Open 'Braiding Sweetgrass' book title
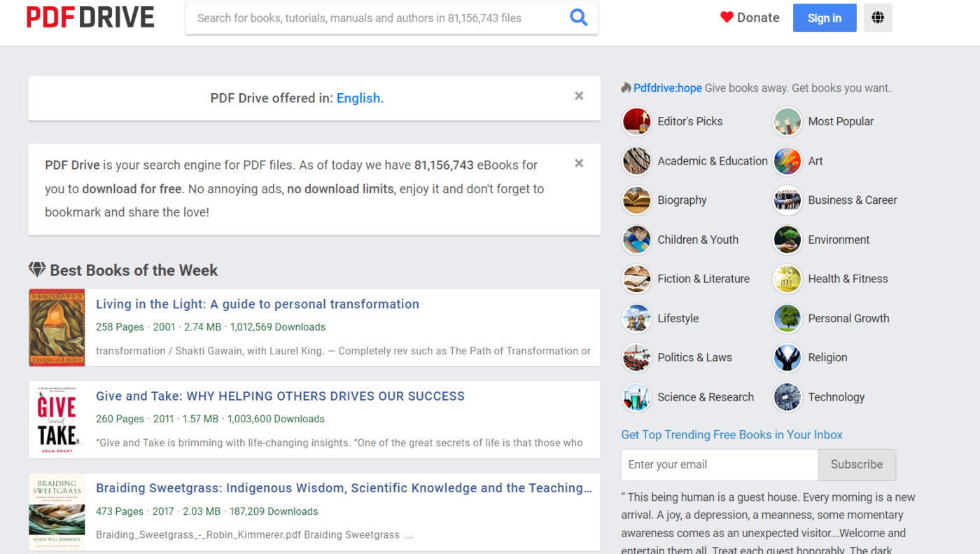The height and width of the screenshot is (554, 980). (x=344, y=488)
